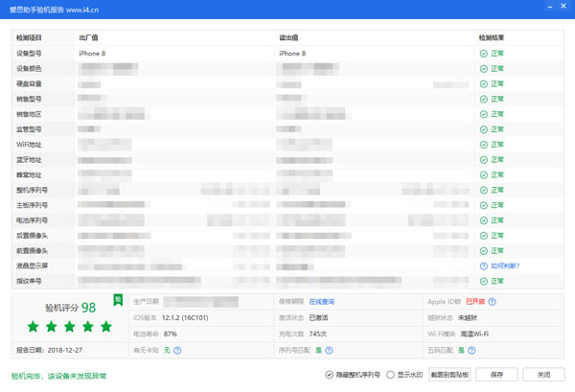This screenshot has width=575, height=392.
Task: Open the help icon next to Apple ID锁 已开启
Action: click(x=493, y=301)
